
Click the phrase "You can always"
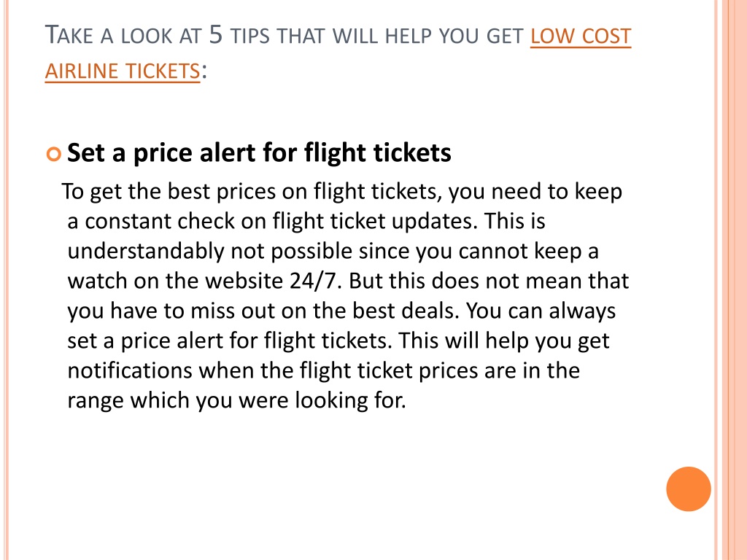[x=541, y=311]
